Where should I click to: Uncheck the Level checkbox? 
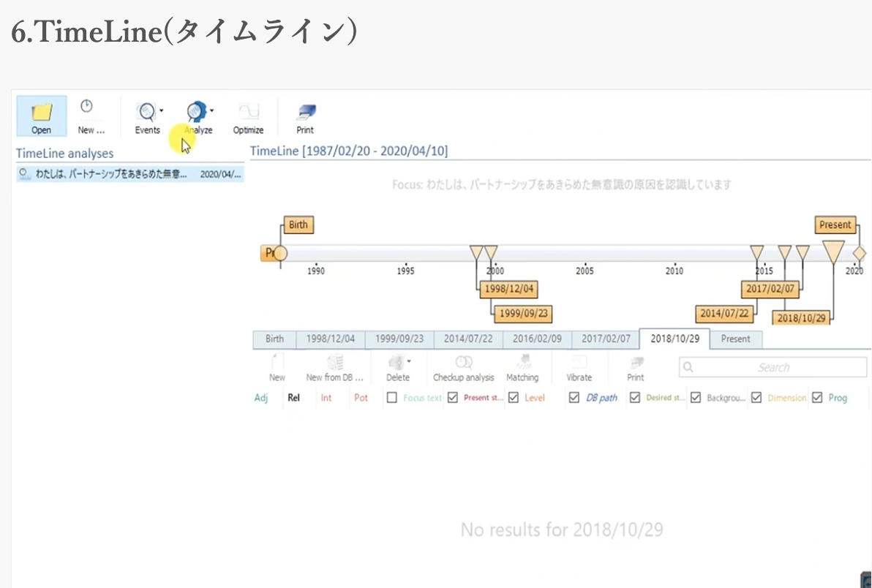[x=514, y=398]
